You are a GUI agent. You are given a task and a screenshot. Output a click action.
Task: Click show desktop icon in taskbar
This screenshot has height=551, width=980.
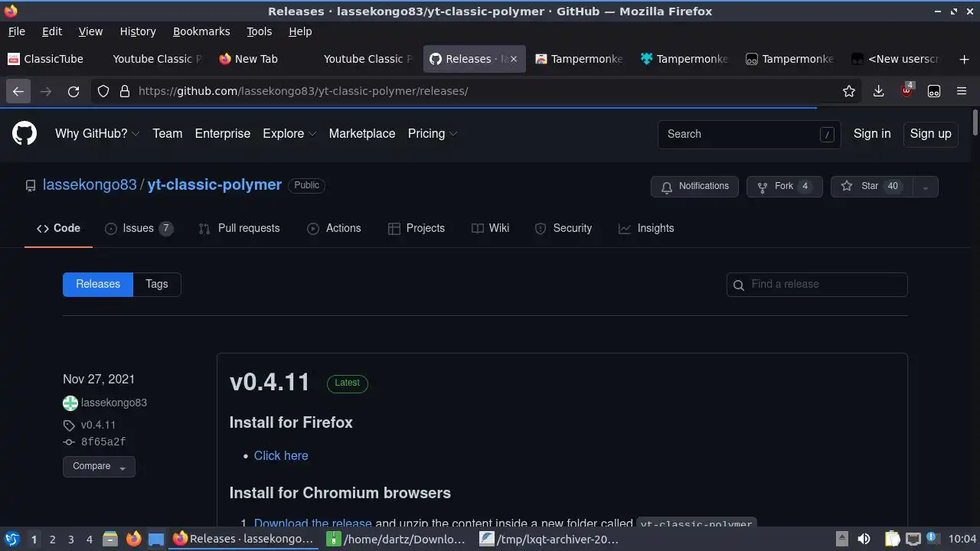point(156,539)
